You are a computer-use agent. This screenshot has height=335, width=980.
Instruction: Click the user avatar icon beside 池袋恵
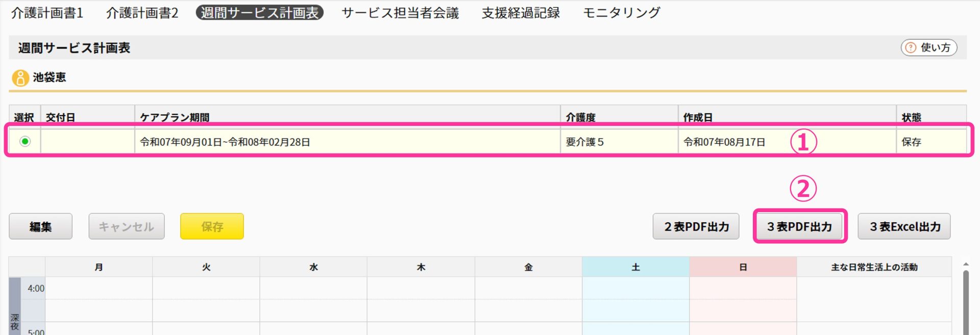[20, 78]
